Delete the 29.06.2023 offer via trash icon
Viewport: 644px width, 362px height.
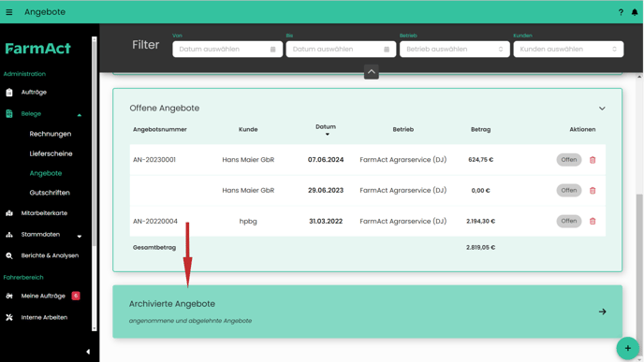coord(593,191)
